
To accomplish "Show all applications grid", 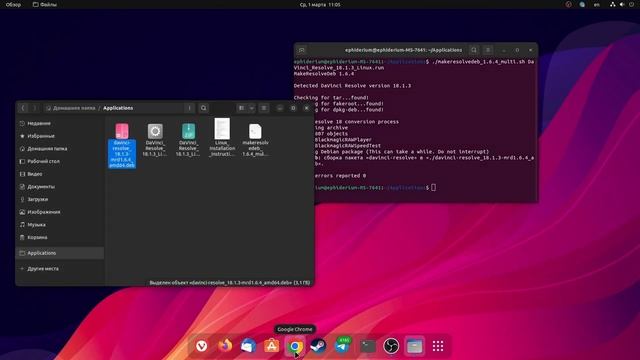I will (x=438, y=346).
